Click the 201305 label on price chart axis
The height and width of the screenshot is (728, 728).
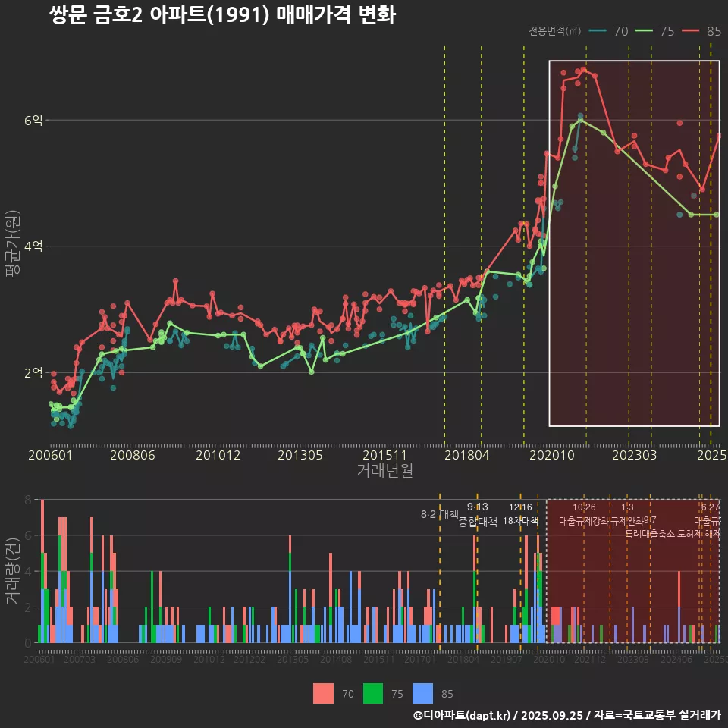coord(300,455)
